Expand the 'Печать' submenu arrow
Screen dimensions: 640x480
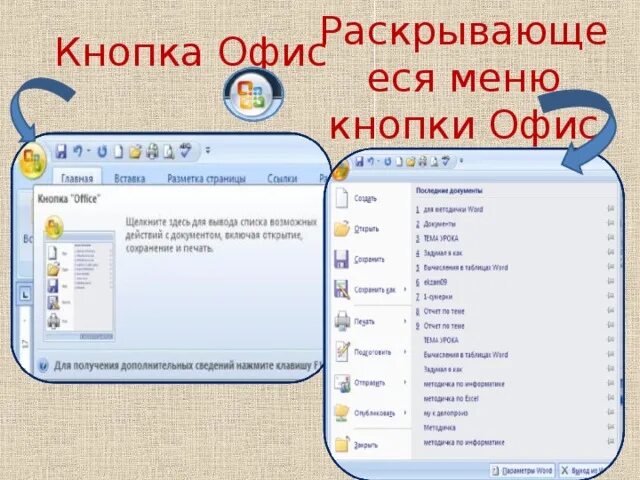405,322
